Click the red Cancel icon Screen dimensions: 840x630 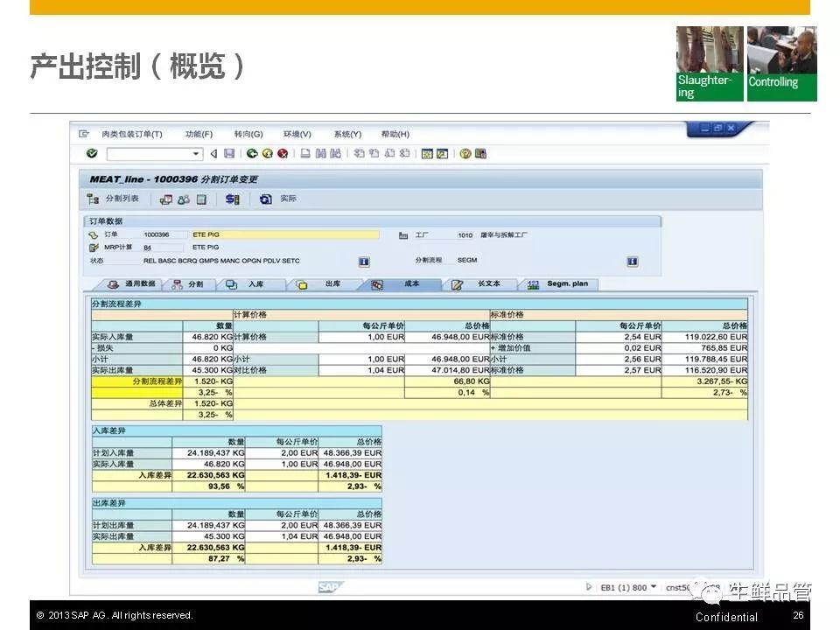point(283,154)
